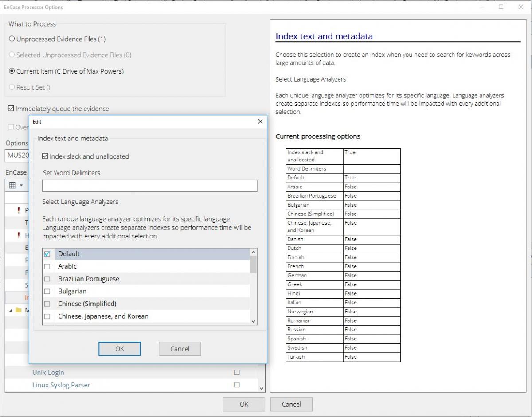Click the Turkish row in options table
Viewport: 532px width, 417px height.
343,357
